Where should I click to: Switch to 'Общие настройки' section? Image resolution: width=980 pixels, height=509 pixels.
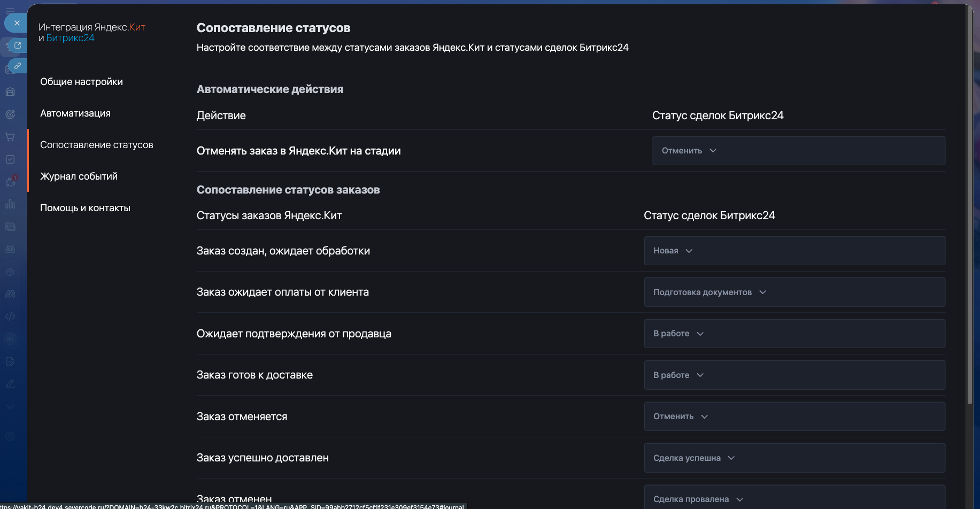pos(81,82)
